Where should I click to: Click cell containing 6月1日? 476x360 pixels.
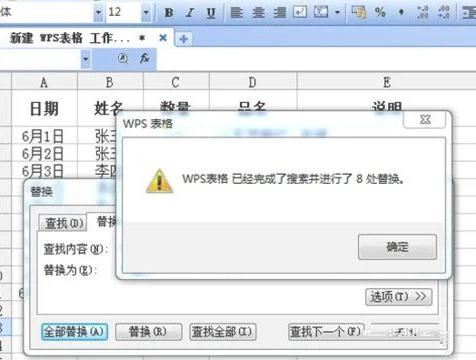point(44,136)
